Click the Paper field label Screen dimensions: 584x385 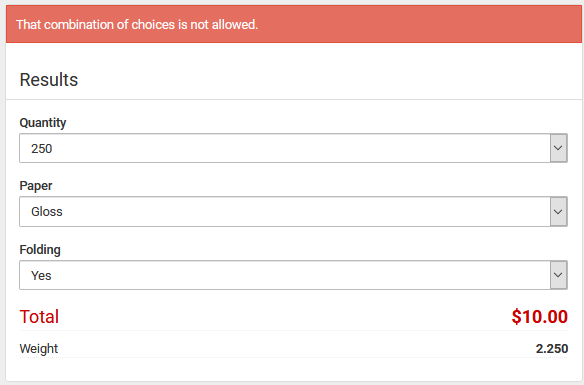36,186
